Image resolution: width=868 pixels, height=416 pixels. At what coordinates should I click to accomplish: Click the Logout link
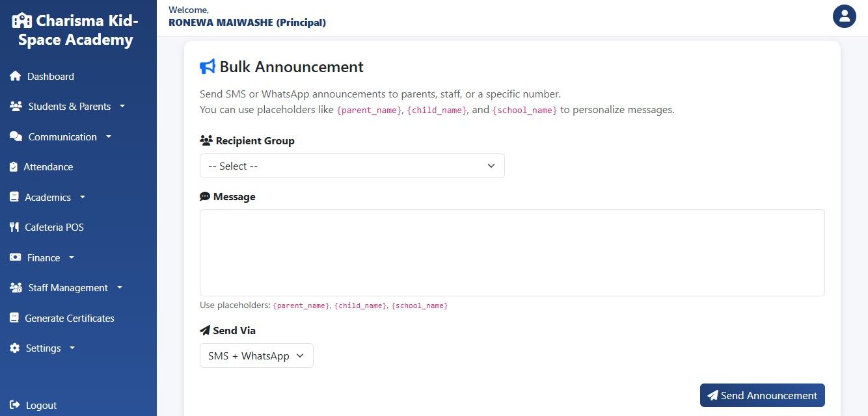click(x=41, y=406)
